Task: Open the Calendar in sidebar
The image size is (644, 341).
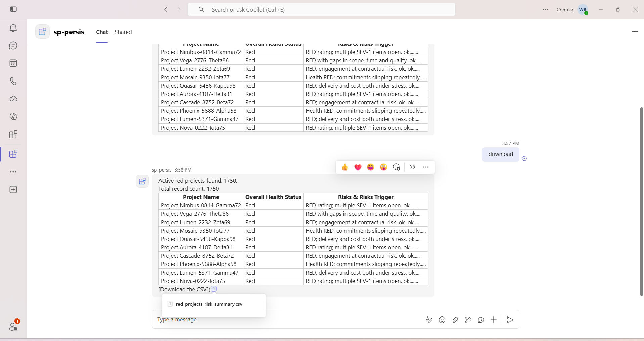Action: (x=13, y=63)
